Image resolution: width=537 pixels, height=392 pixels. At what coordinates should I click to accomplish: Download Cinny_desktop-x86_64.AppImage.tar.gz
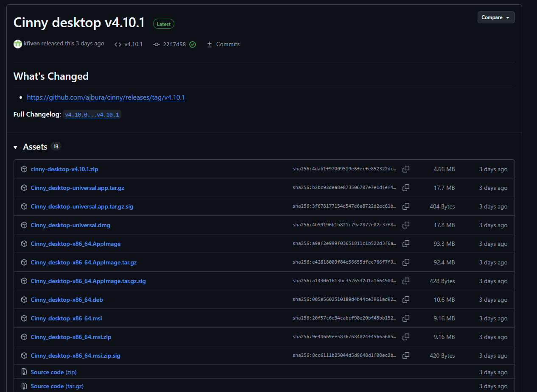[84, 262]
